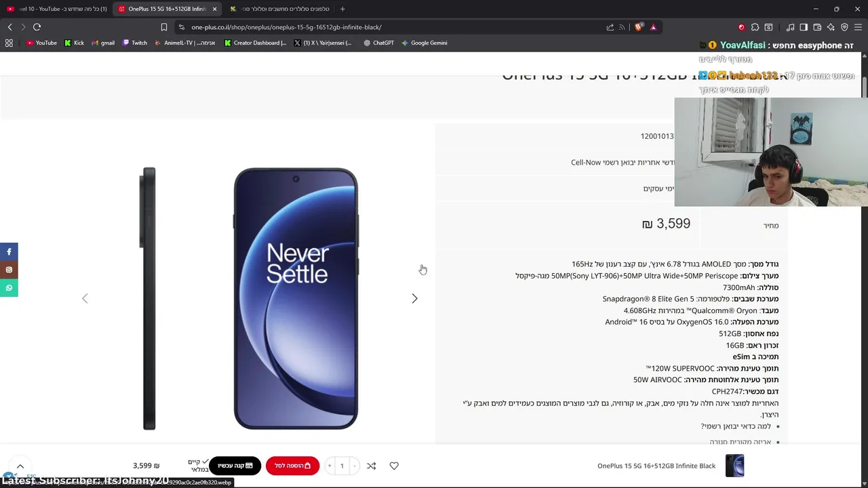Viewport: 868px width, 488px height.
Task: Increase quantity with plus button
Action: click(330, 466)
